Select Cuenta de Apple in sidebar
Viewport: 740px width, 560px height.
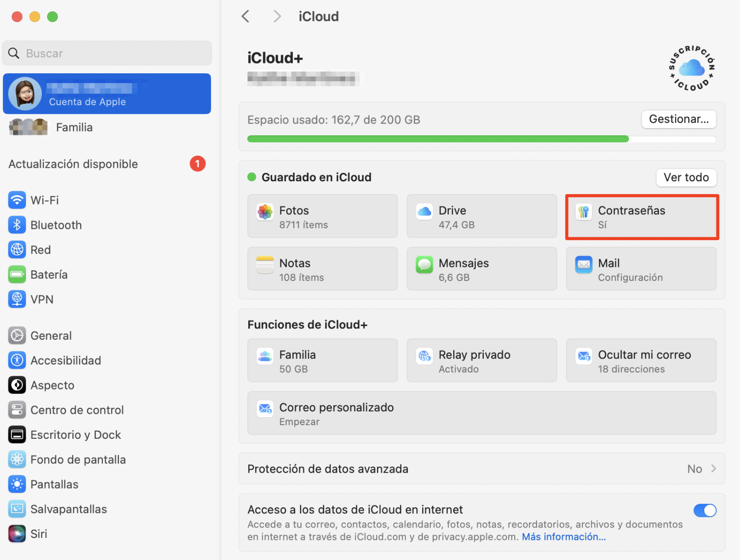click(x=107, y=93)
